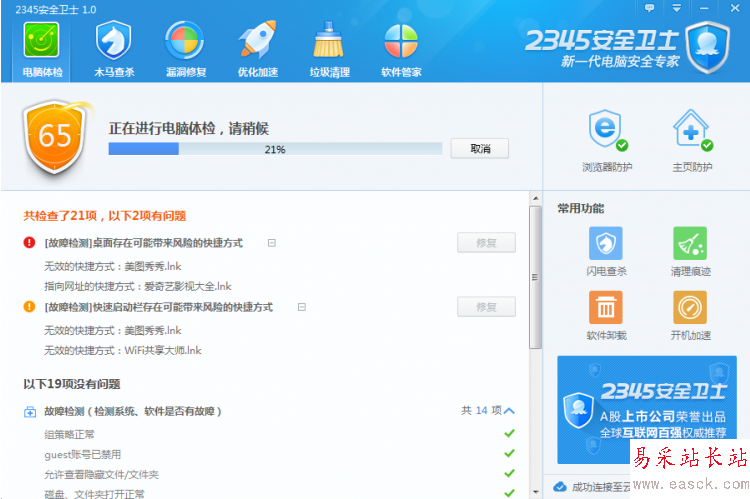Click the scrollbar up arrow
Viewport: 750px width, 499px height.
click(x=535, y=198)
